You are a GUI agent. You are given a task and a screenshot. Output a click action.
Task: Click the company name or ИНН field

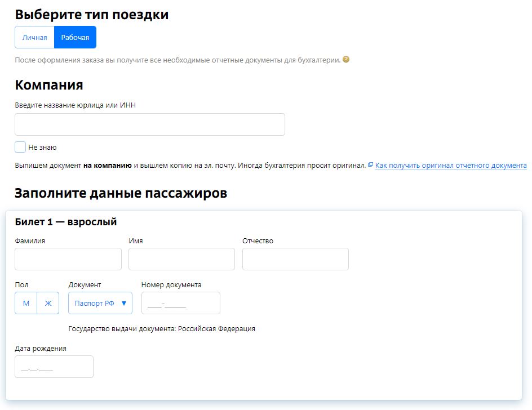point(149,124)
